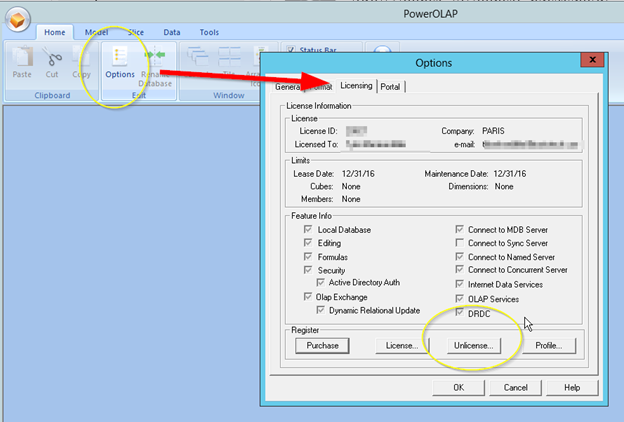Click the Cubes limit value None
The image size is (624, 422).
click(x=351, y=186)
